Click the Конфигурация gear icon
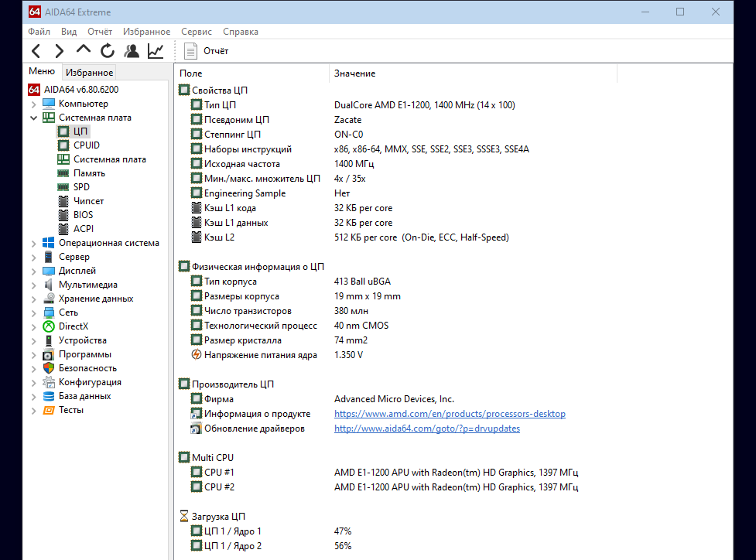 click(49, 382)
